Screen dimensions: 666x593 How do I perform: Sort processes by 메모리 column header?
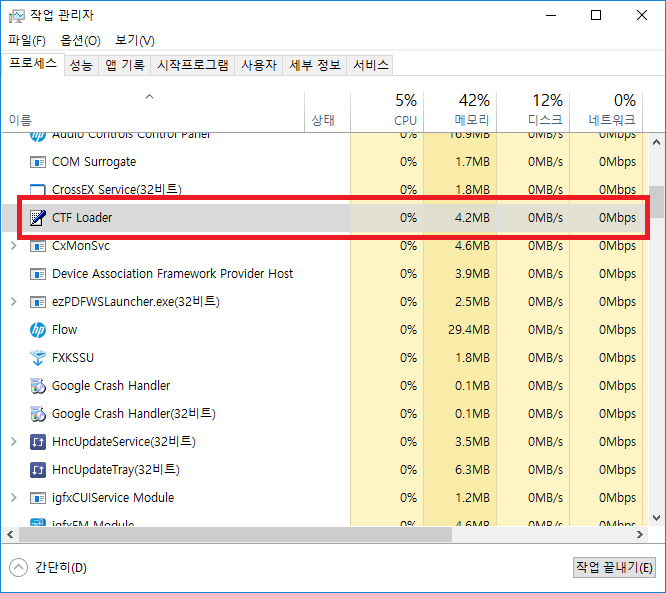pos(460,110)
